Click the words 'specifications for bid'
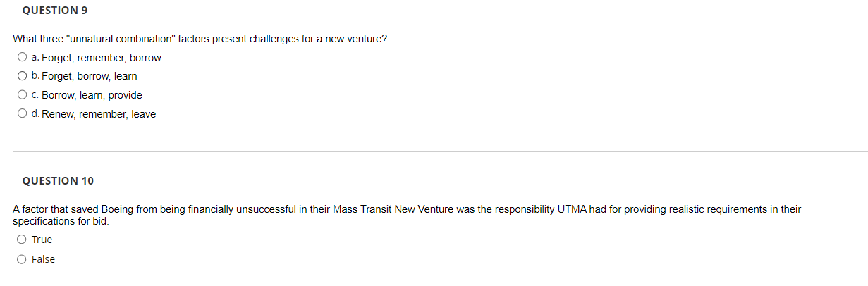The width and height of the screenshot is (868, 286). (x=61, y=220)
